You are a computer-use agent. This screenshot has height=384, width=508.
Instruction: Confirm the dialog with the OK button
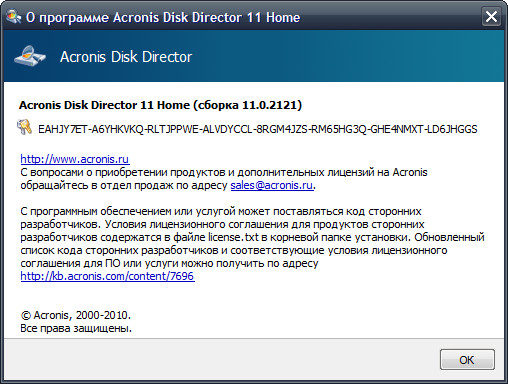(467, 360)
